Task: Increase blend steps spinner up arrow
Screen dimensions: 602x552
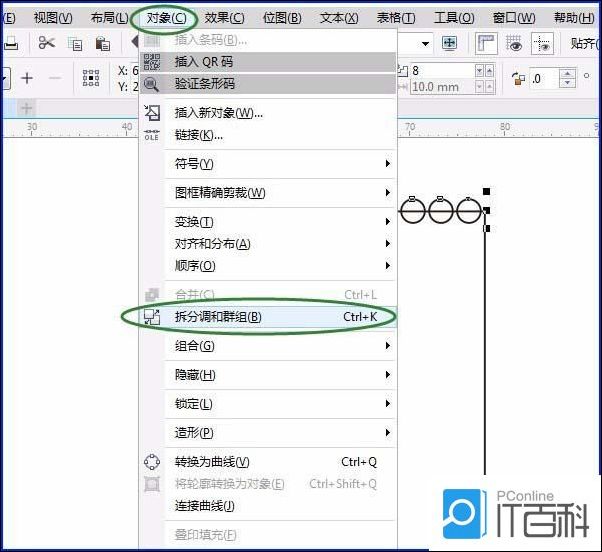Action: click(490, 71)
